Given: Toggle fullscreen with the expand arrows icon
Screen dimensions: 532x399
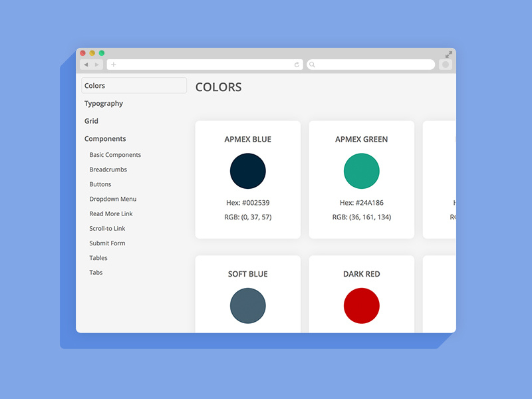Looking at the screenshot, I should click(x=448, y=55).
